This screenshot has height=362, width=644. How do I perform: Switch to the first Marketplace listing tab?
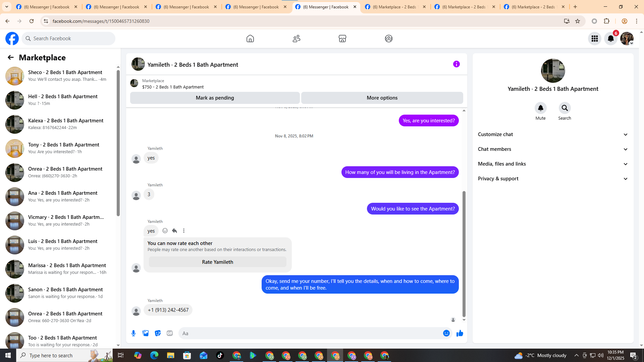(396, 7)
